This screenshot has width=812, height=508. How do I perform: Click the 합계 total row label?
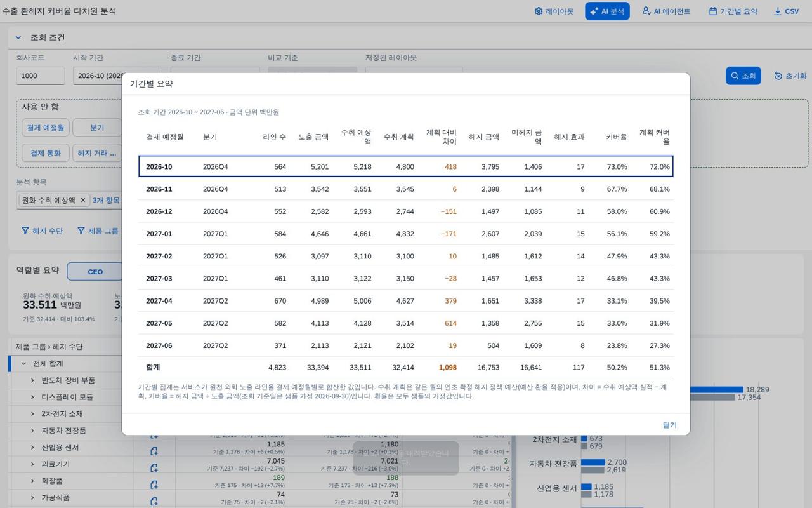[x=153, y=367]
